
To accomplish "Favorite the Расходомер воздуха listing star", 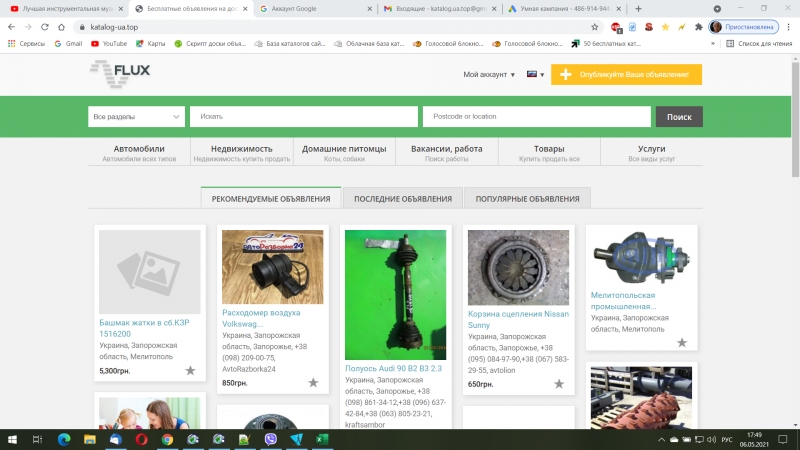I will (313, 383).
